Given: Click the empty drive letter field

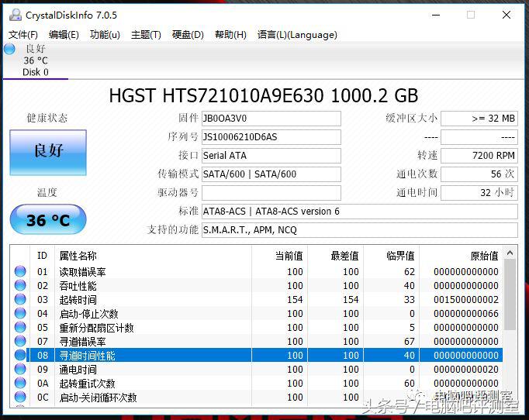Looking at the screenshot, I should [x=271, y=192].
